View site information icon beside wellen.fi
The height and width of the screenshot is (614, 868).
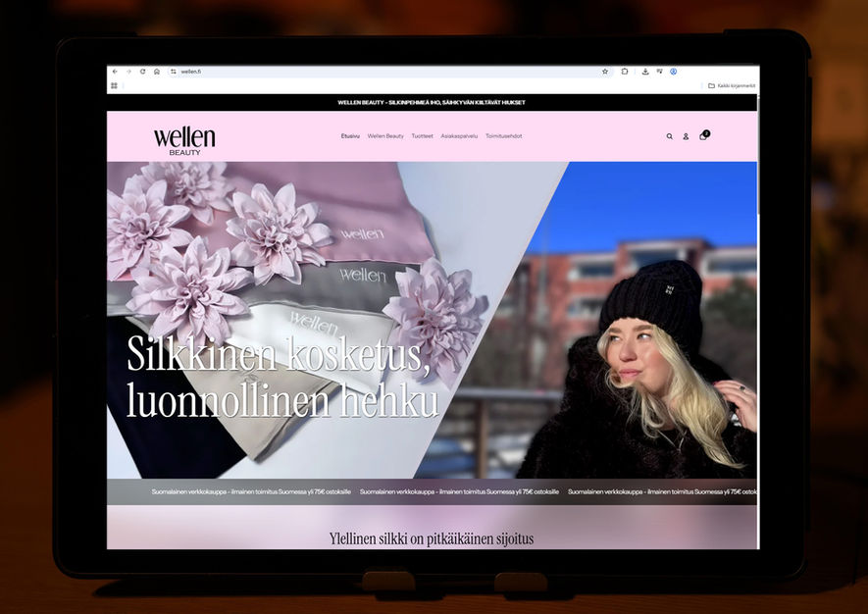174,72
